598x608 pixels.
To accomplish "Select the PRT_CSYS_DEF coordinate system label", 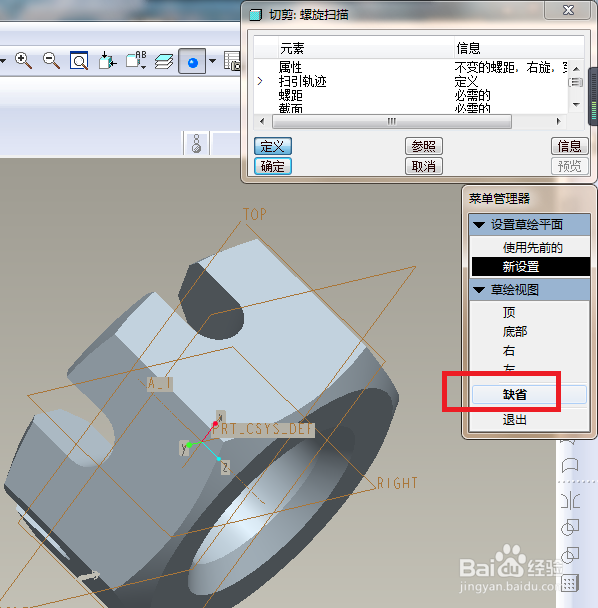I will coord(263,429).
